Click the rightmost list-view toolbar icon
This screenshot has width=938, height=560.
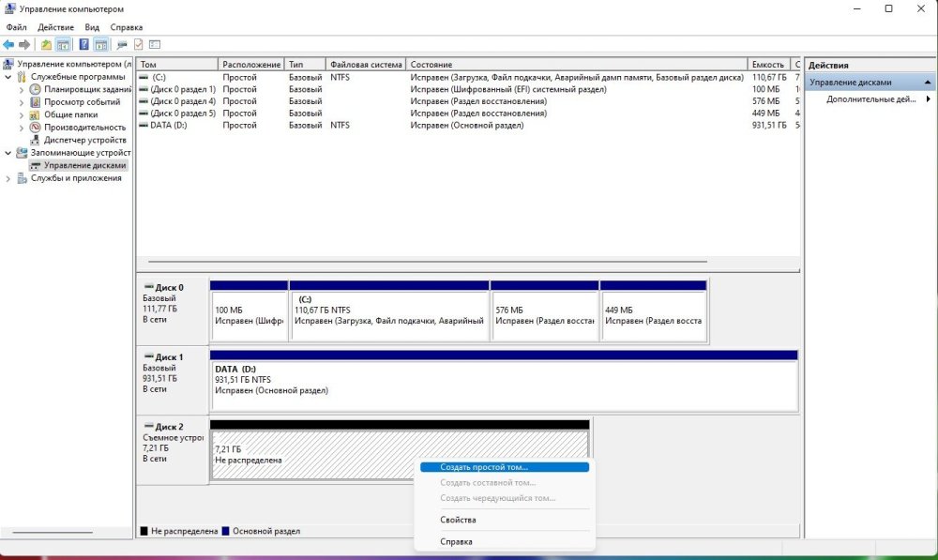155,44
